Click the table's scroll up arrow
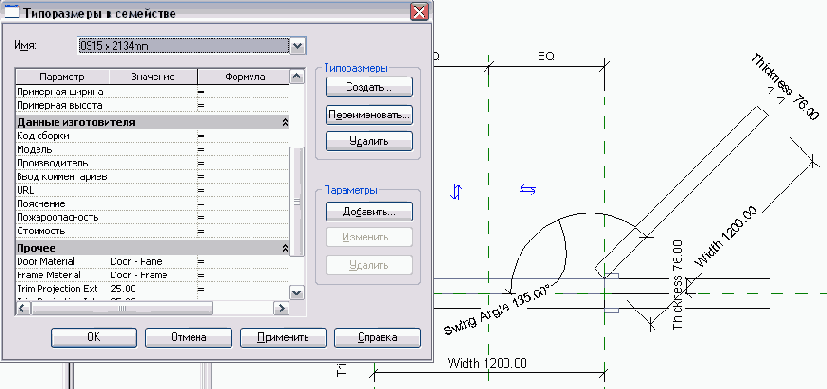 (x=297, y=77)
